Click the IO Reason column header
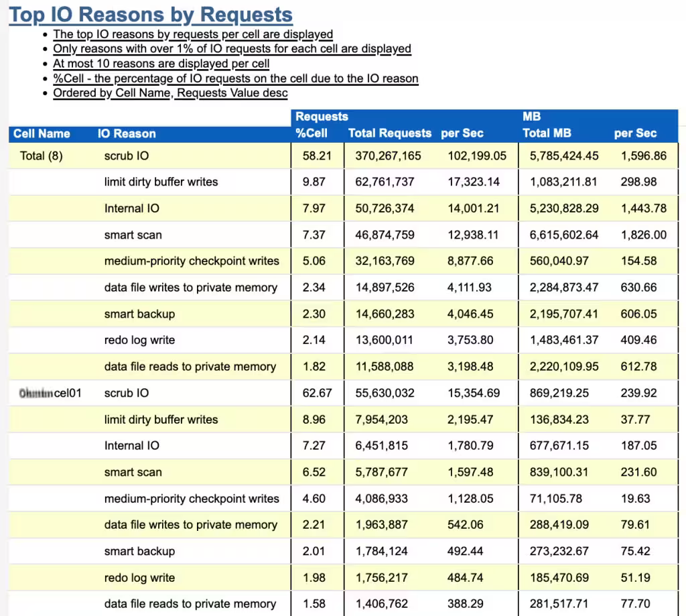The image size is (686, 616). (128, 133)
